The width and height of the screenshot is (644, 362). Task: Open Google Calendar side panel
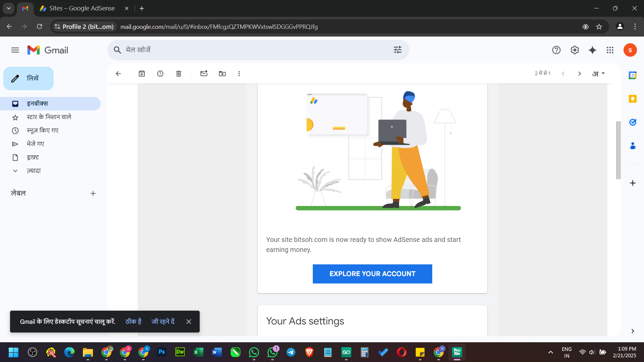[x=633, y=75]
